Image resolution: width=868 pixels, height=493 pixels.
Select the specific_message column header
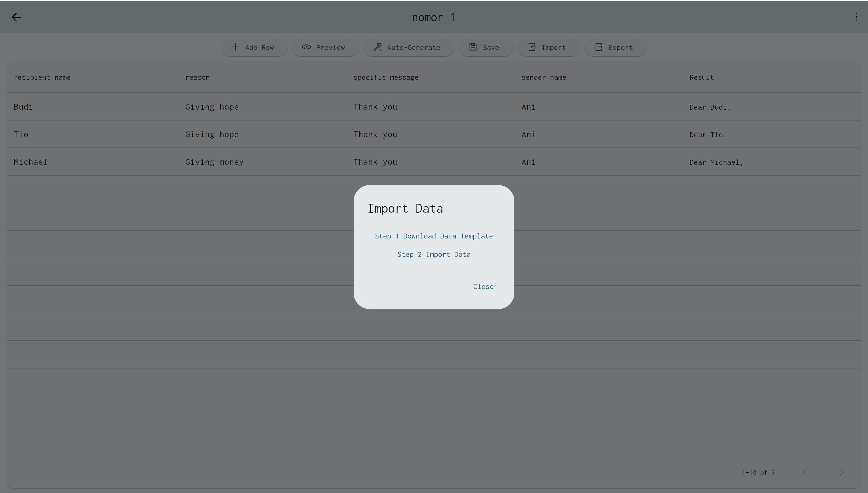click(386, 77)
